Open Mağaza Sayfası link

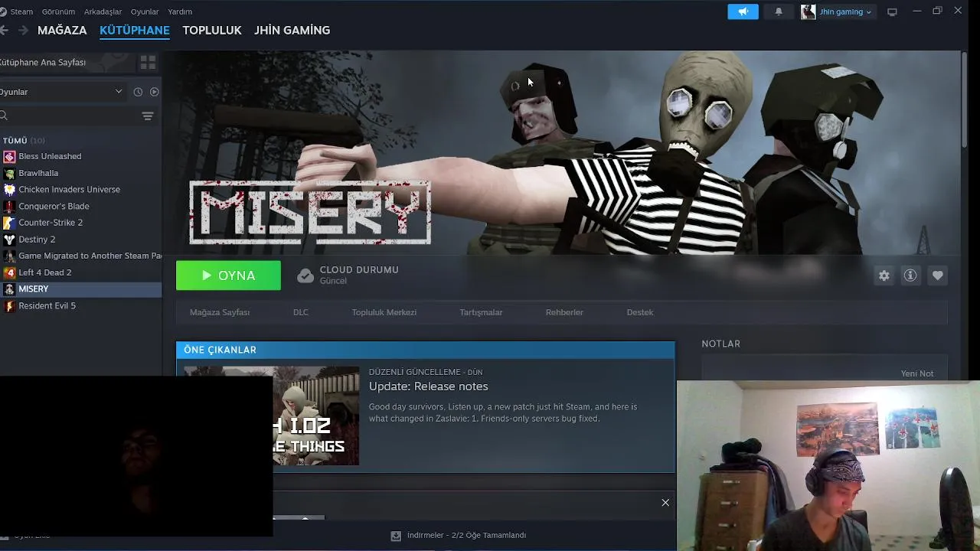[220, 312]
